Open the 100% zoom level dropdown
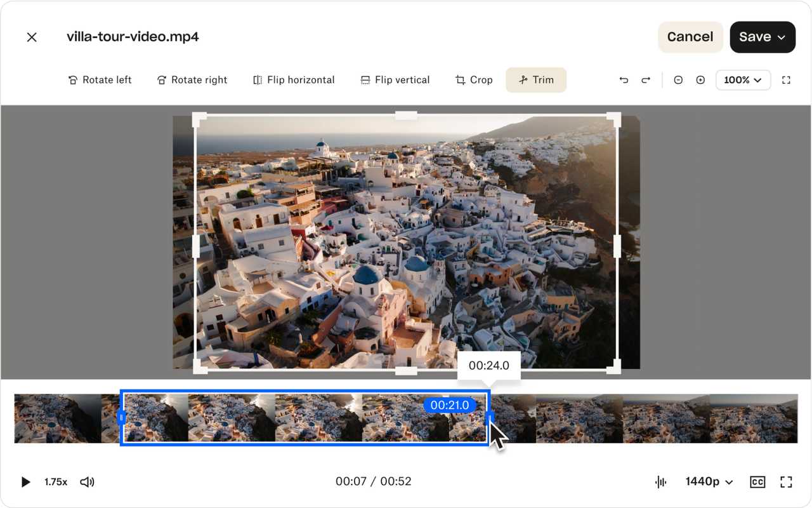 point(743,79)
